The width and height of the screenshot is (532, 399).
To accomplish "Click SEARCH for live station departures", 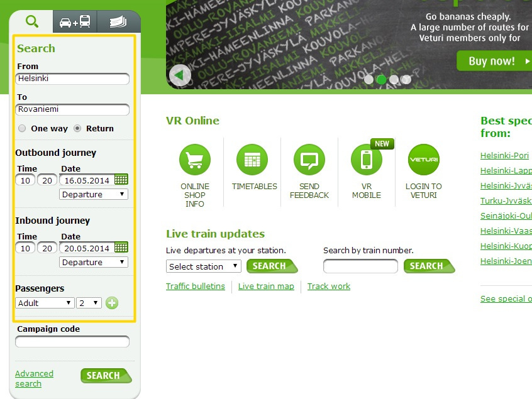I will [272, 266].
